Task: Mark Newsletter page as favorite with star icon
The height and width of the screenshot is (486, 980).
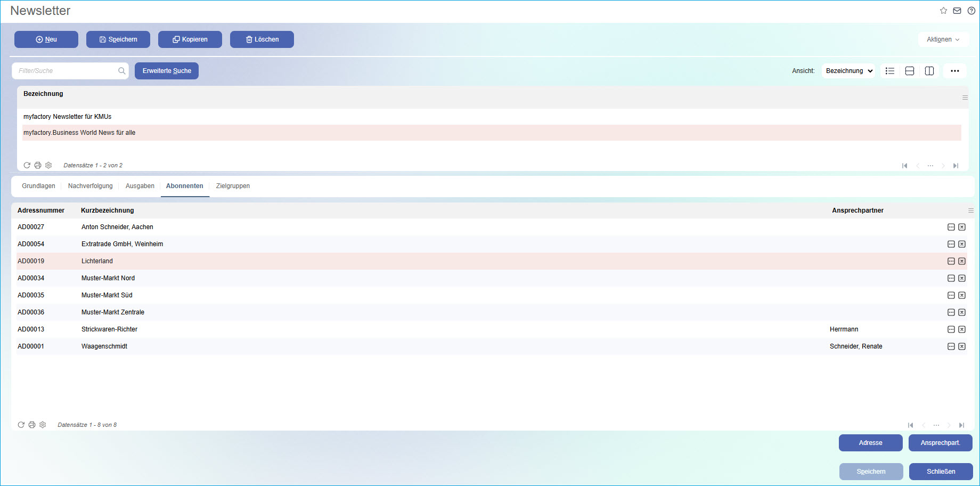Action: pos(943,11)
